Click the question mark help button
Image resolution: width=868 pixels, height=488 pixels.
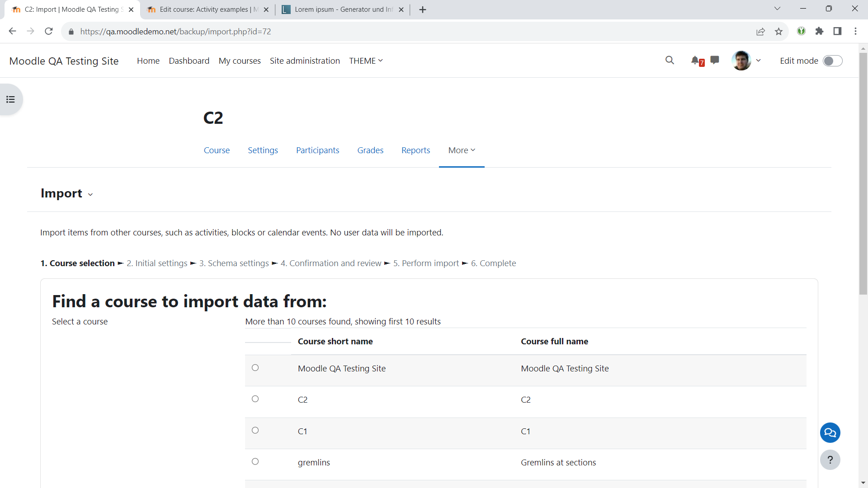(x=830, y=460)
